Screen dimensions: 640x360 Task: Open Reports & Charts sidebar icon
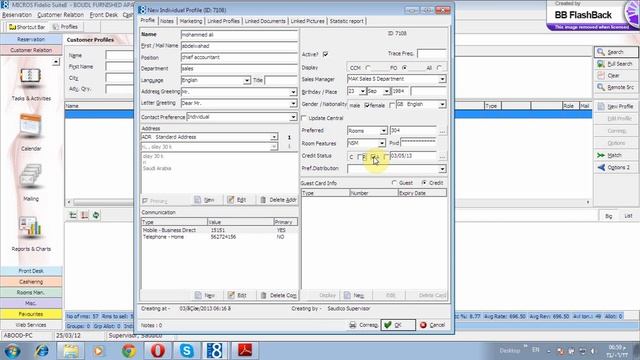[x=31, y=233]
